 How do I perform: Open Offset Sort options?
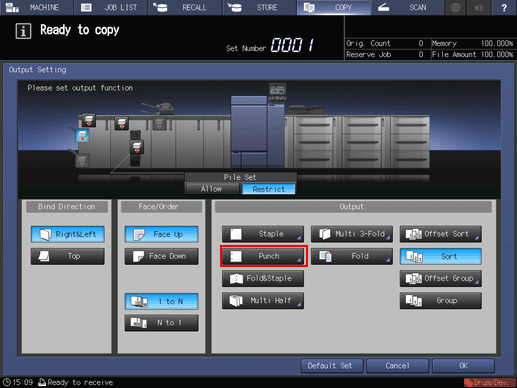tap(441, 234)
